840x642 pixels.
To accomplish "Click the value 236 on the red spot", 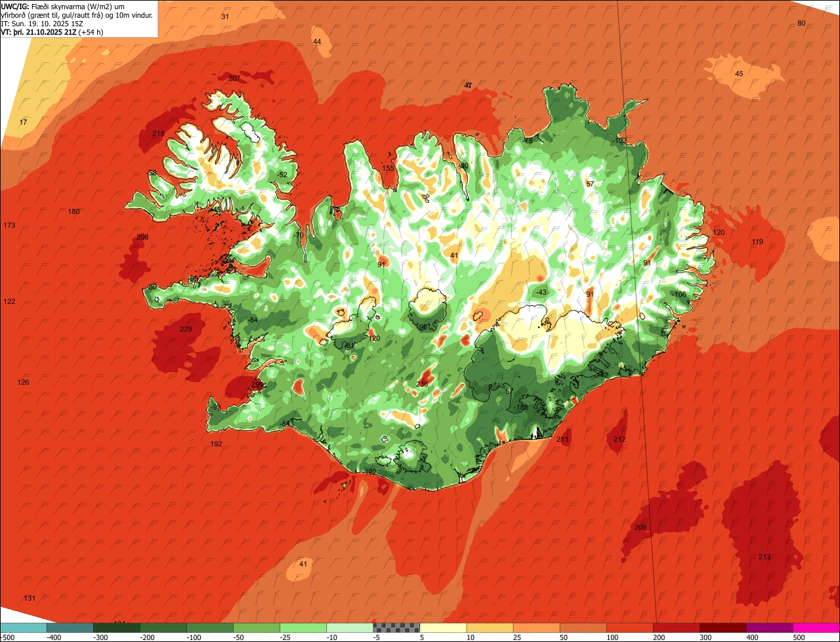I will point(422,384).
